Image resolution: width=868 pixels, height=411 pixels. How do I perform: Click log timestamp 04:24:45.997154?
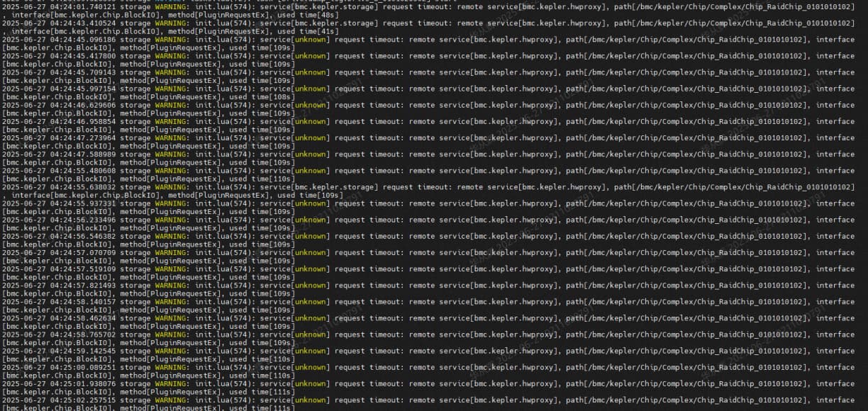coord(82,89)
